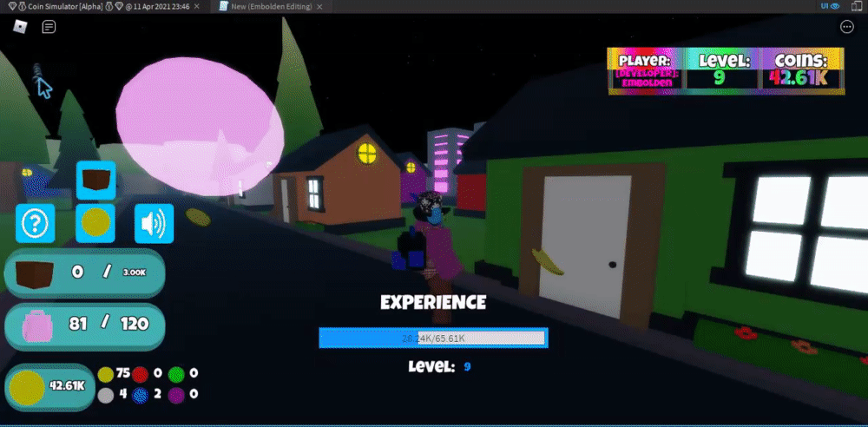Select the green coin counter circle
This screenshot has height=427, width=868.
coord(176,375)
